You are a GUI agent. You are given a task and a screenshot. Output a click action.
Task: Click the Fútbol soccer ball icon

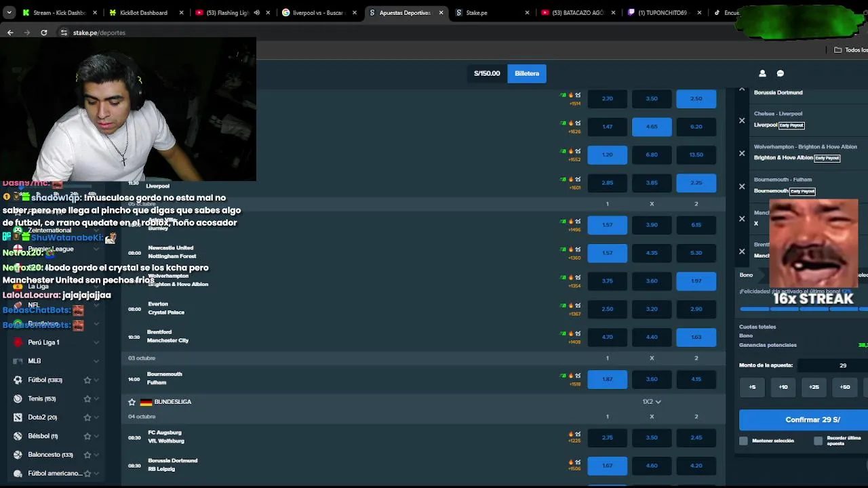(18, 380)
